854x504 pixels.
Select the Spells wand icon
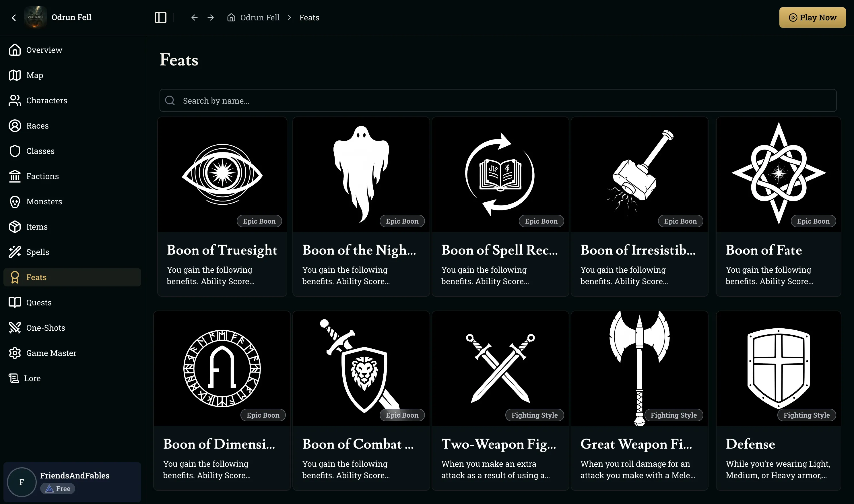[x=15, y=252]
